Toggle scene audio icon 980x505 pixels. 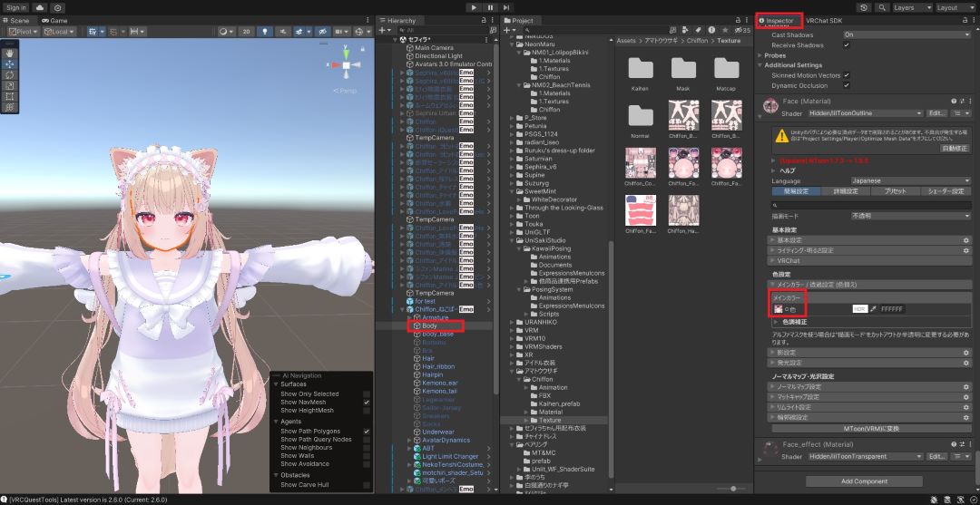[x=282, y=31]
